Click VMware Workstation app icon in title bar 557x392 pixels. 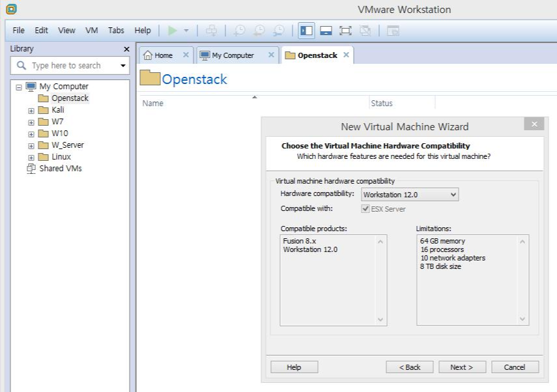11,9
